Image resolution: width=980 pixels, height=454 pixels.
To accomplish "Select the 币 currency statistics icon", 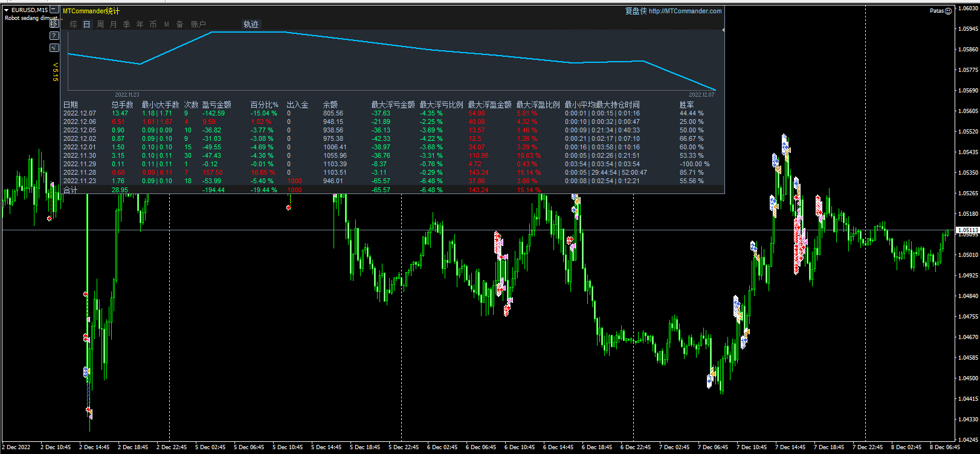I will tap(153, 24).
